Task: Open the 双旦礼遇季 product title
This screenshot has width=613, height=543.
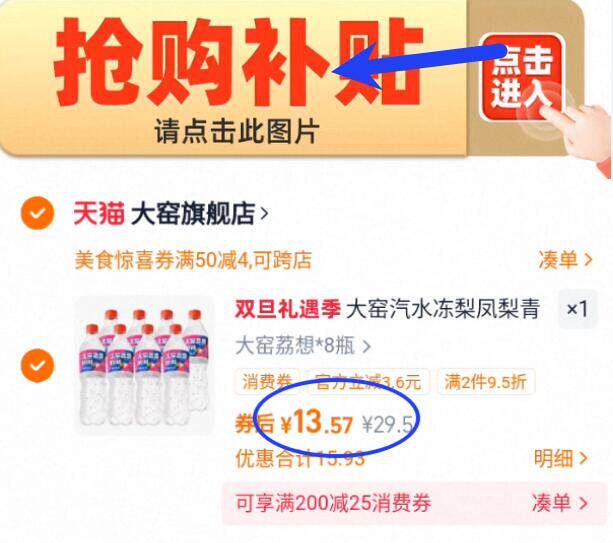Action: tap(387, 309)
